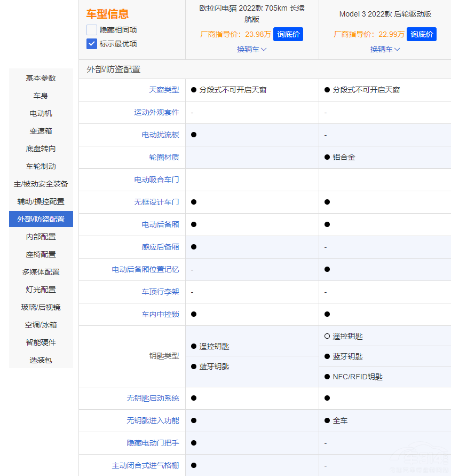Screen dimensions: 451x476
Task: Click the 无框设计车门 parameter link
Action: point(156,202)
